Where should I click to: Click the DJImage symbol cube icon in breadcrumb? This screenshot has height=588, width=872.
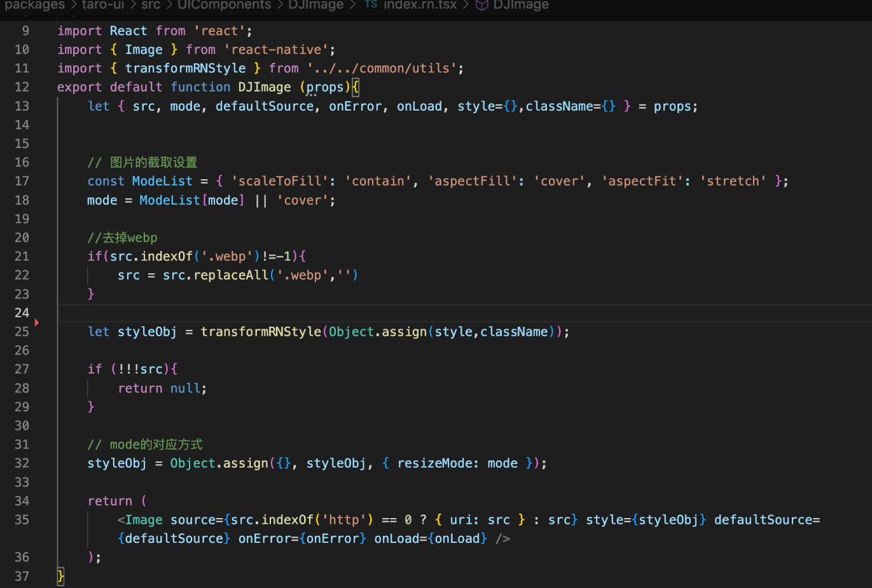(x=482, y=5)
